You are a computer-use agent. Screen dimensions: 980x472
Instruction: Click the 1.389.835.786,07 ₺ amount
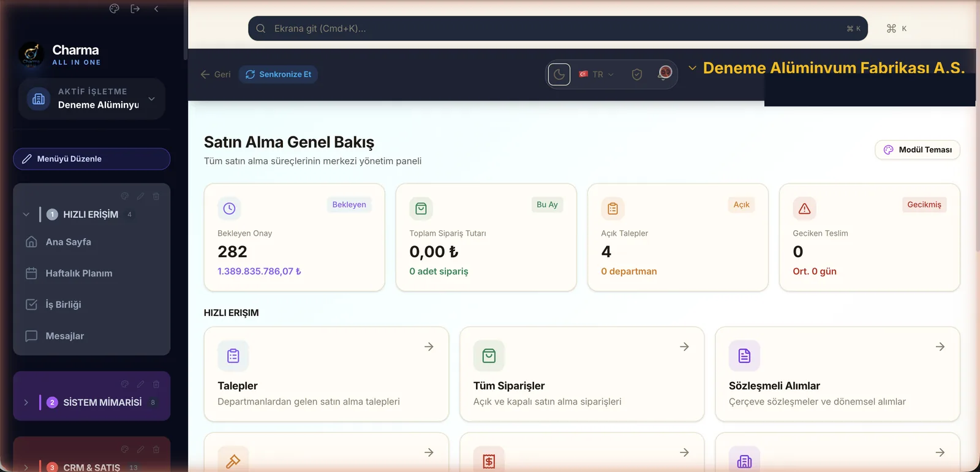259,271
